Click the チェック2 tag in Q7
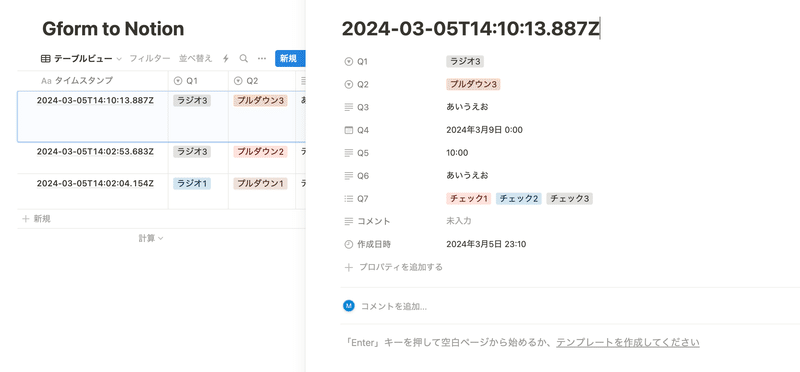The width and height of the screenshot is (800, 372). point(518,199)
